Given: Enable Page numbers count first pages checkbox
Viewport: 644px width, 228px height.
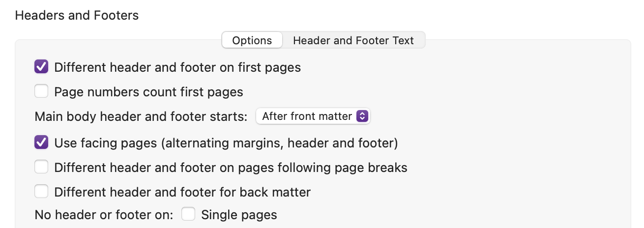Looking at the screenshot, I should [41, 91].
